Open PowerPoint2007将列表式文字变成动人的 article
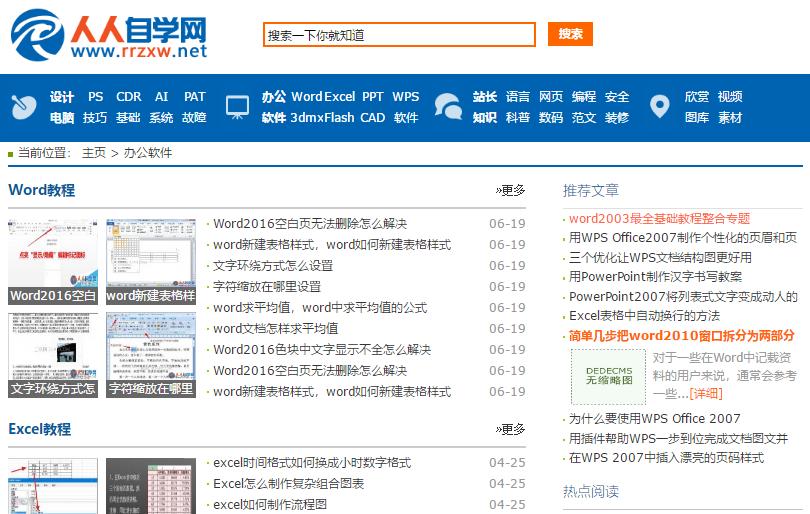 tap(683, 297)
